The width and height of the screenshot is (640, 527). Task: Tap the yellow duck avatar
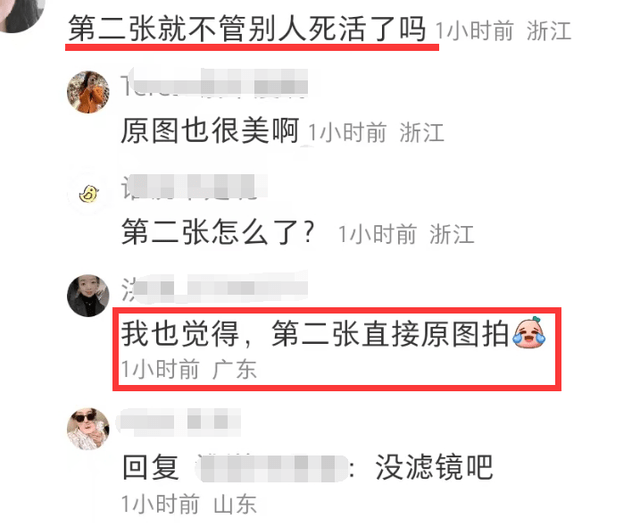(88, 193)
